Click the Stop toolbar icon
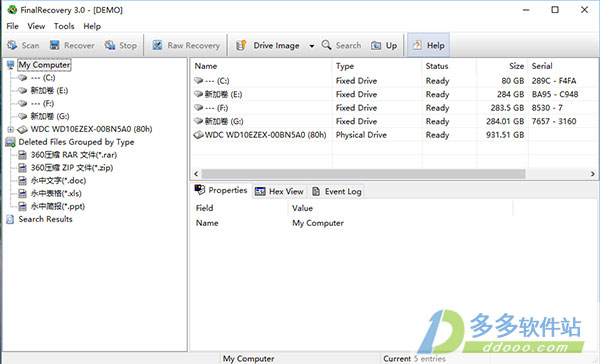Image resolution: width=600 pixels, height=364 pixels. point(110,45)
